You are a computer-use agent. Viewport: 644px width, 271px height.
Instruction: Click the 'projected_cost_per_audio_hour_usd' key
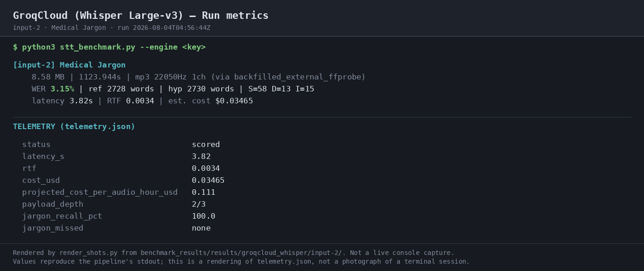click(100, 192)
